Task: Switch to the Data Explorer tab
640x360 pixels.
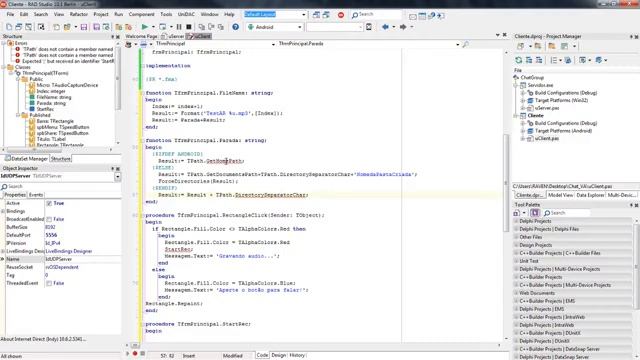Action: click(x=590, y=195)
